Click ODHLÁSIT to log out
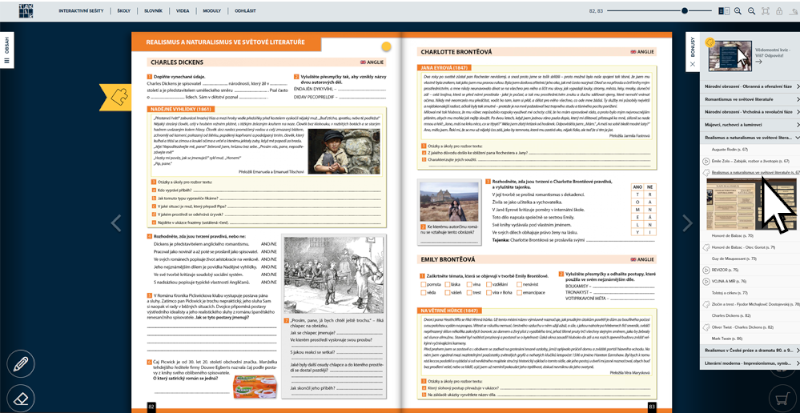800x413 pixels. point(245,11)
